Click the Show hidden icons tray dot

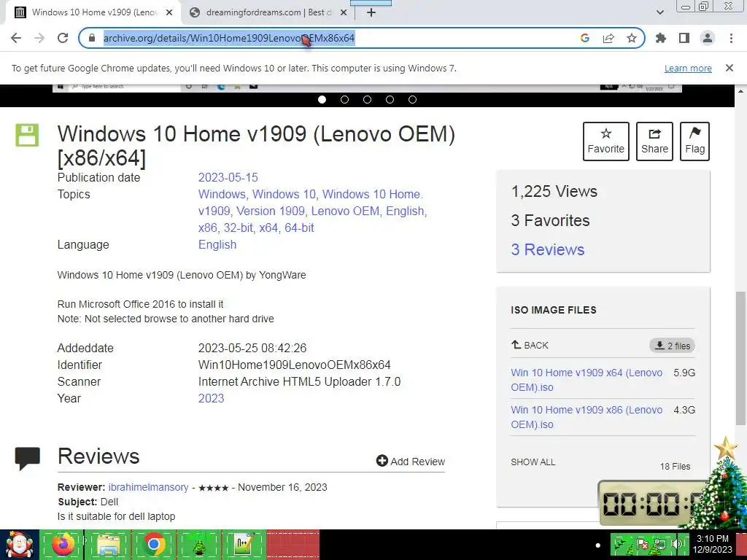click(x=598, y=545)
